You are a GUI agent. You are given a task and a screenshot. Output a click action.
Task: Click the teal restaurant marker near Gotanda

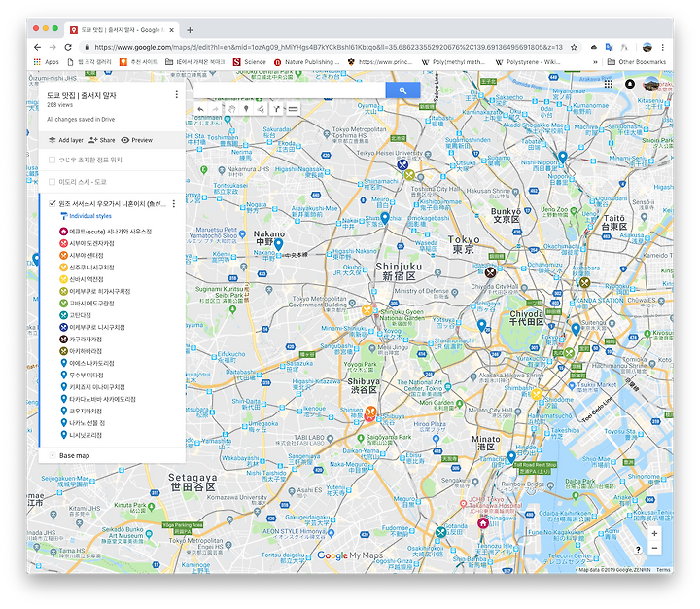[441, 532]
